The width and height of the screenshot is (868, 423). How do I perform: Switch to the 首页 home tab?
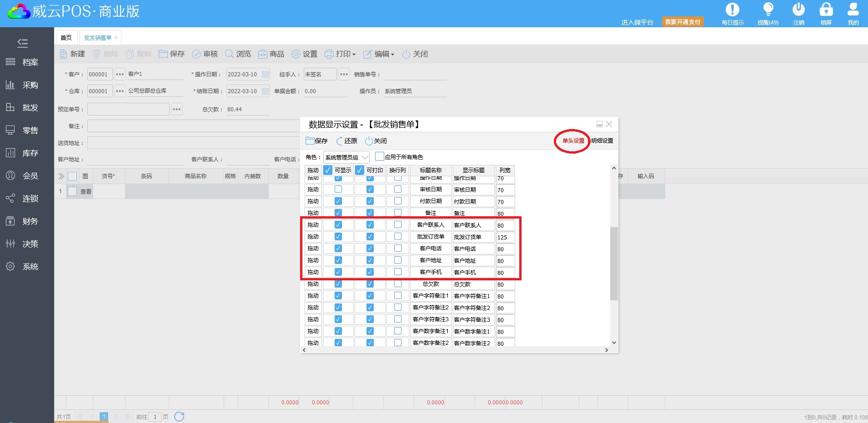66,38
